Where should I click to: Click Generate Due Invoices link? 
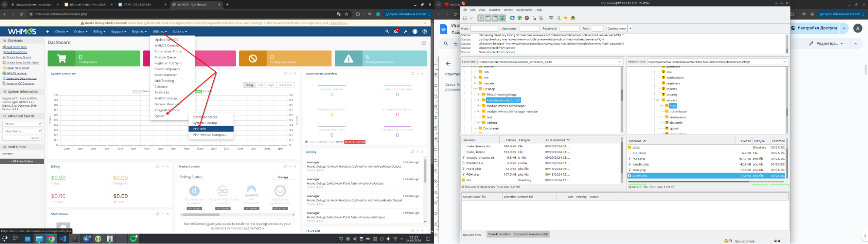[21, 78]
